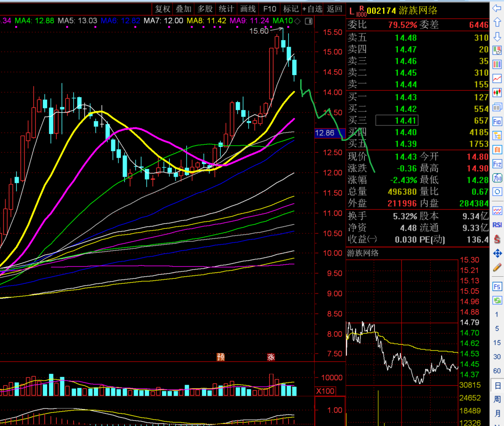The height and width of the screenshot is (426, 504).
Task: Select the 5-minute period
Action: click(497, 328)
